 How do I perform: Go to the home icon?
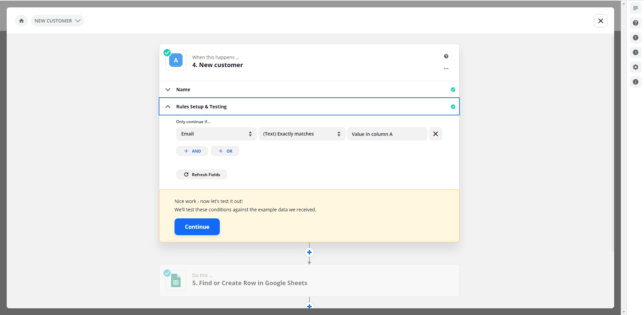[21, 21]
